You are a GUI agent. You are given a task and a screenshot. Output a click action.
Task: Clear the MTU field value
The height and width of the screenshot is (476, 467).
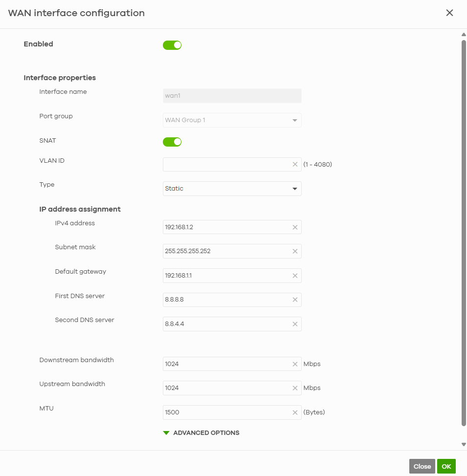point(295,412)
